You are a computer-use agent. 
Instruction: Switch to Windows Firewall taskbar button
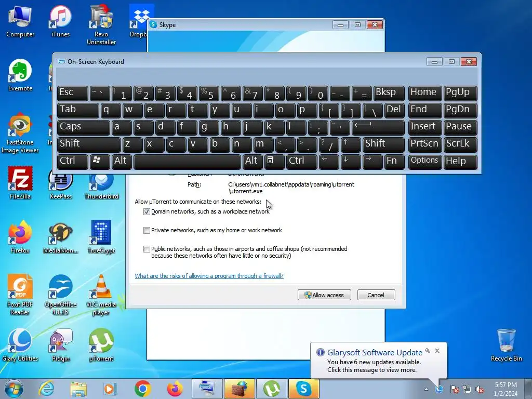tap(239, 389)
